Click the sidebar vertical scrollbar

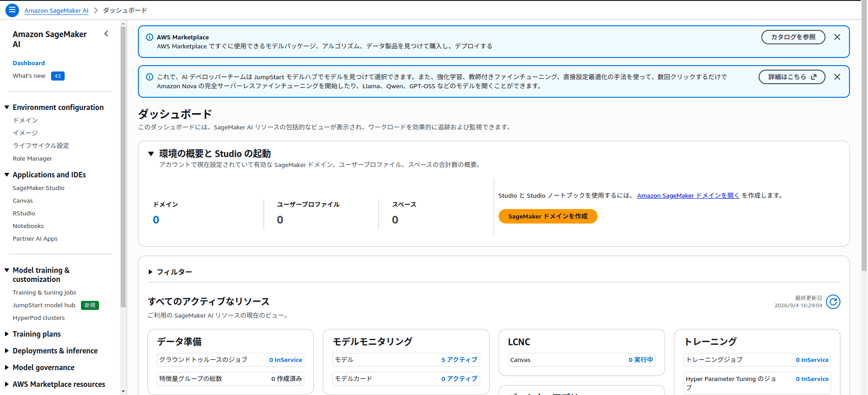click(123, 167)
